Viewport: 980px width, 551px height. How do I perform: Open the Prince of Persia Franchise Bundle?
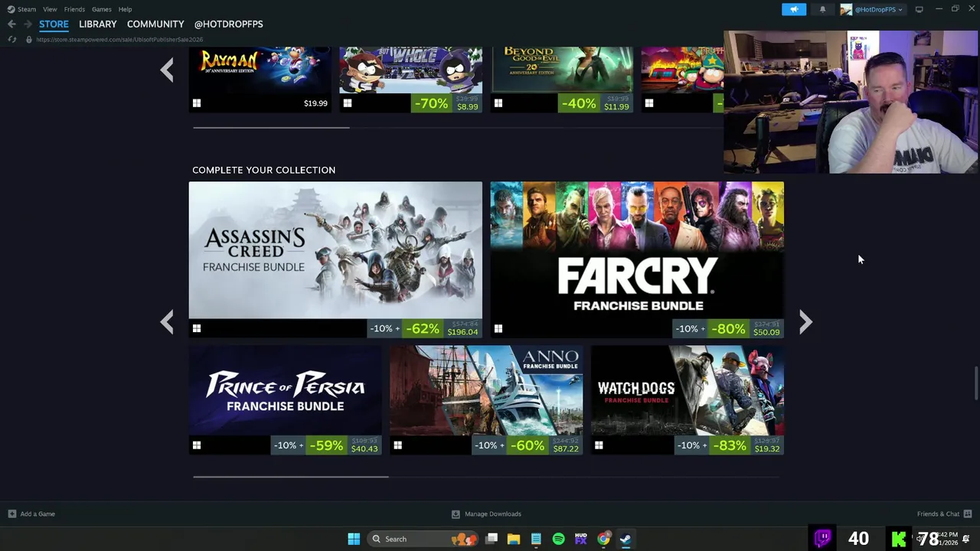tap(285, 399)
